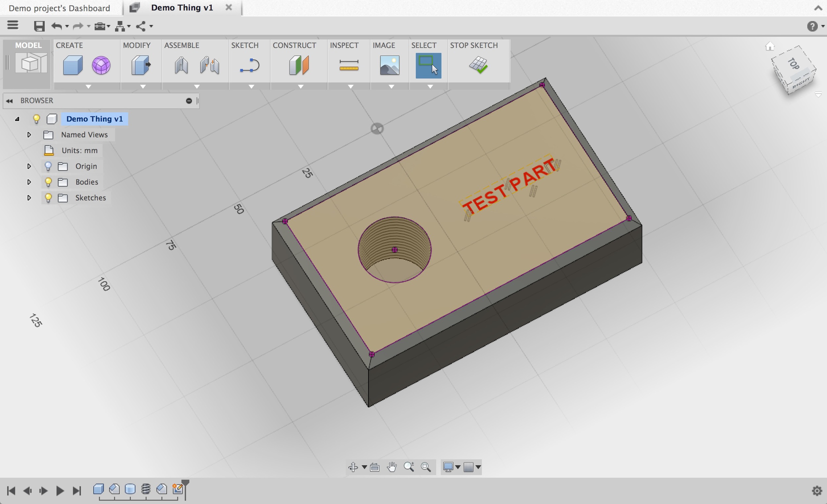Click the Measure ruler icon under Inspect
This screenshot has width=827, height=504.
click(349, 65)
